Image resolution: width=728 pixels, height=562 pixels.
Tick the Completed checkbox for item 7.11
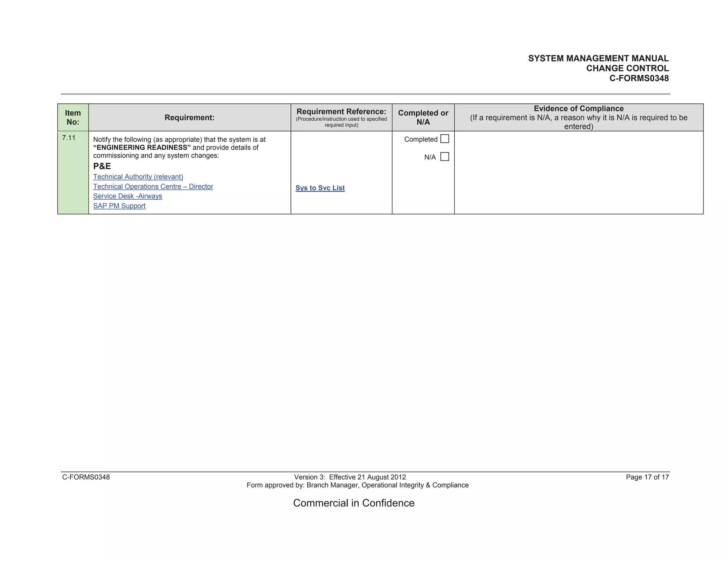[444, 139]
